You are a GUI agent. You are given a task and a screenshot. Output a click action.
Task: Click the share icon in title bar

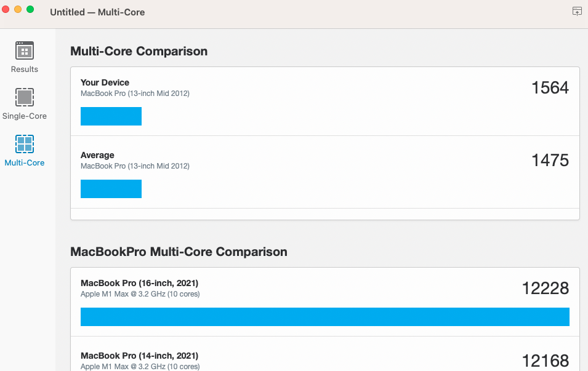(x=577, y=11)
